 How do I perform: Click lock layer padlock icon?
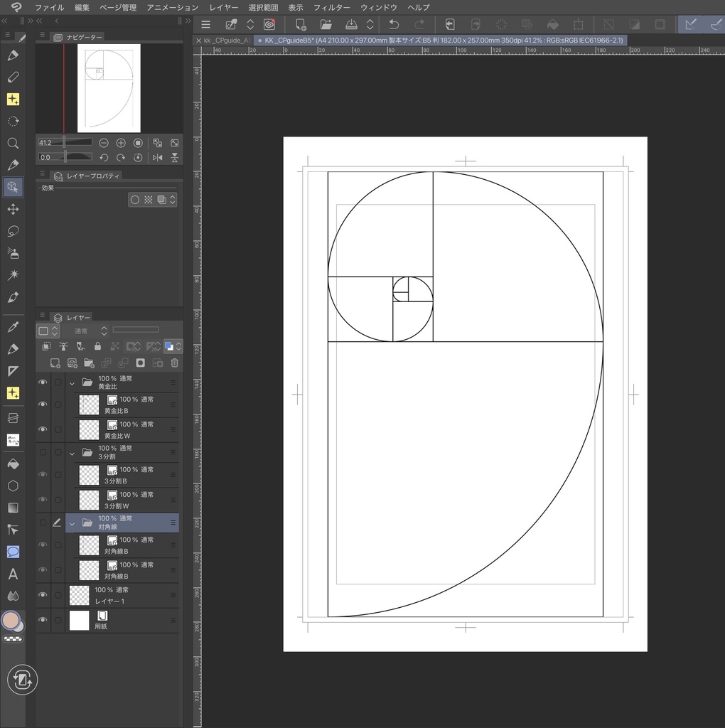tap(97, 346)
